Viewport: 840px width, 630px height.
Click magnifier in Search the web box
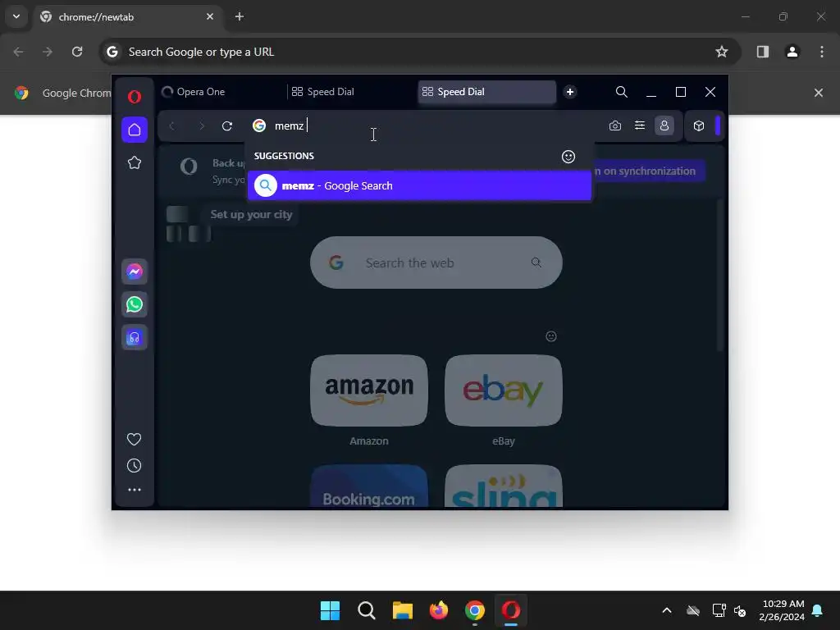pos(536,262)
